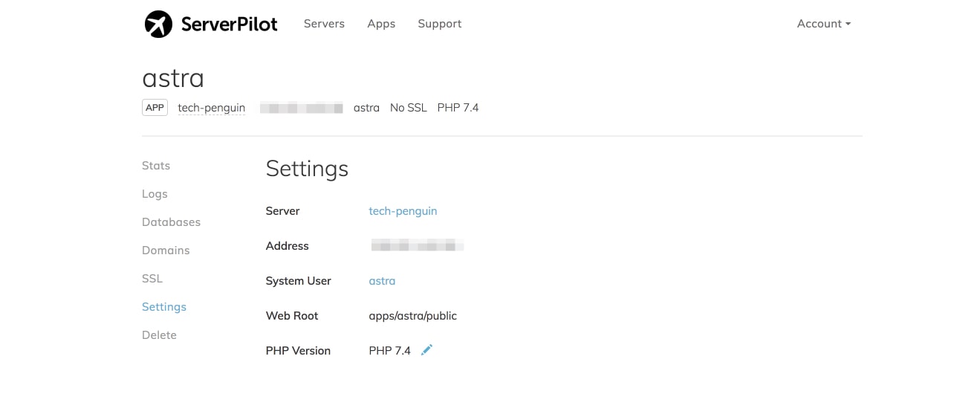The width and height of the screenshot is (980, 420).
Task: Click the astra text in the header info row
Action: tap(366, 108)
